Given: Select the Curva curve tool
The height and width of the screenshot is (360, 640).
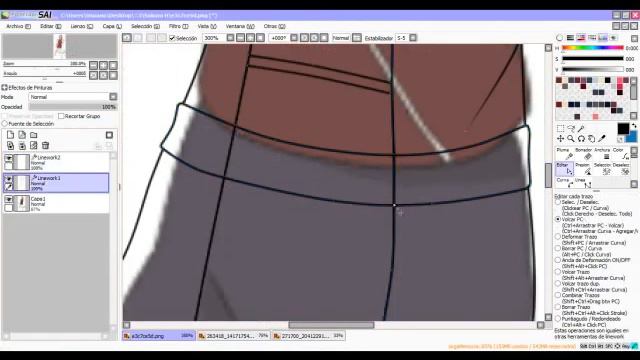Looking at the screenshot, I should pos(564,183).
